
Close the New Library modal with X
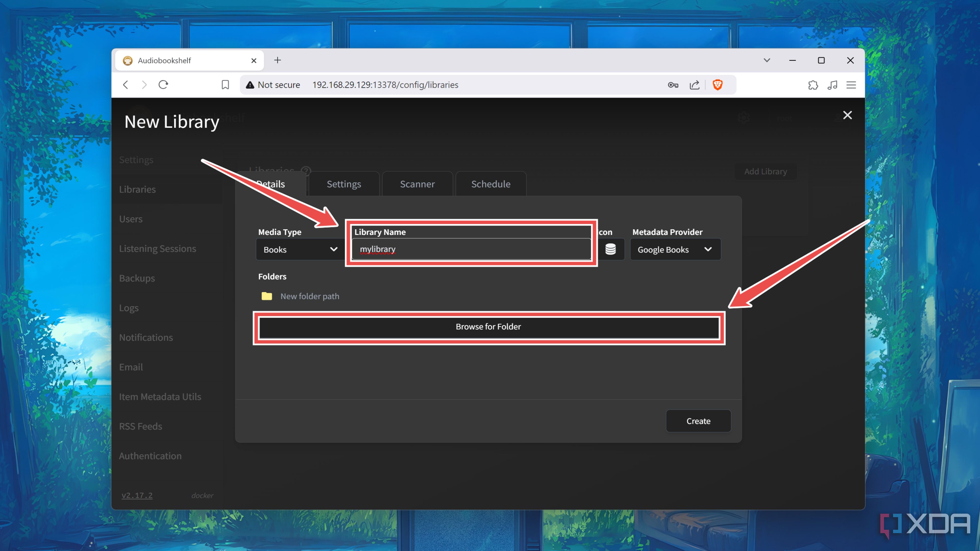pyautogui.click(x=847, y=115)
